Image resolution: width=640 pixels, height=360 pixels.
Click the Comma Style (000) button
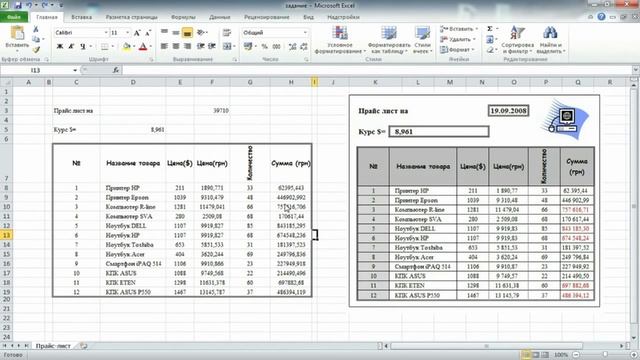[x=276, y=47]
